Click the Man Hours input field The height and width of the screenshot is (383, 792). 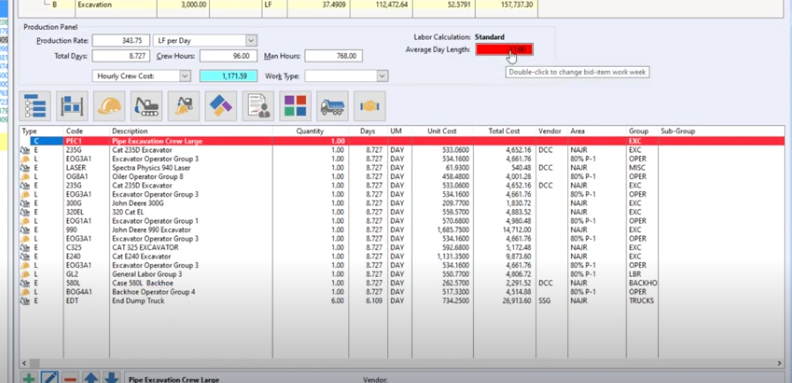click(x=334, y=56)
